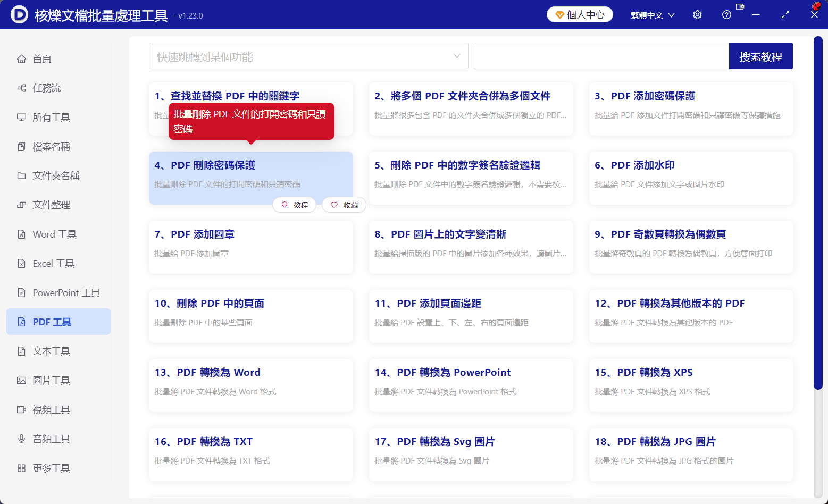The image size is (828, 504).
Task: Select 所有工具 in the sidebar
Action: 58,117
